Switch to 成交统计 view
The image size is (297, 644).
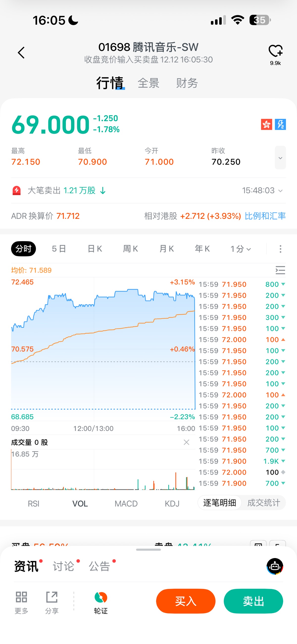pyautogui.click(x=264, y=503)
